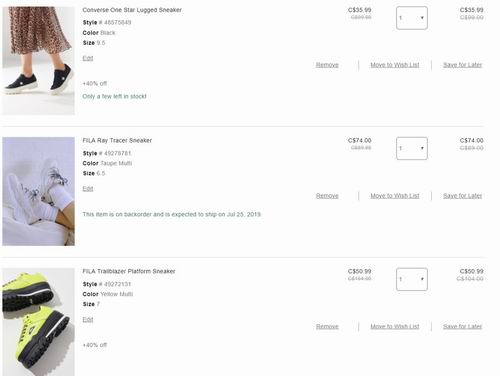
Task: Move Converse sneaker to Wish List
Action: pos(395,65)
